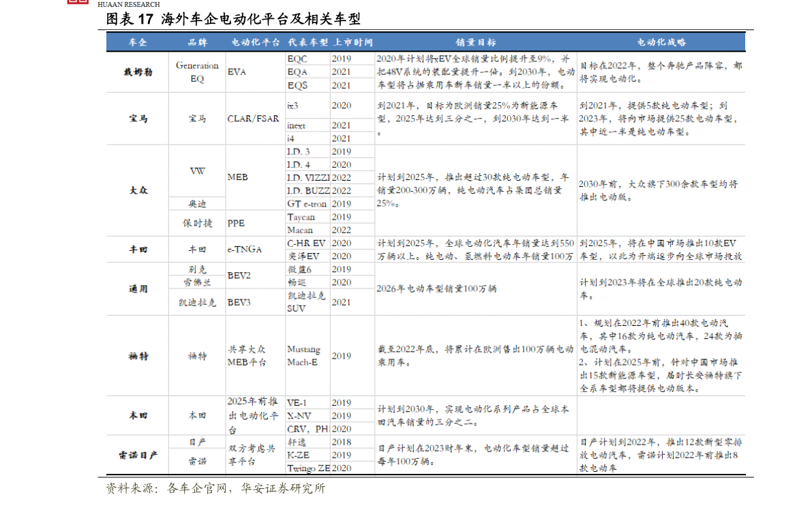Click the 雷诺日产 automaker cell
Image resolution: width=812 pixels, height=508 pixels.
pyautogui.click(x=138, y=455)
